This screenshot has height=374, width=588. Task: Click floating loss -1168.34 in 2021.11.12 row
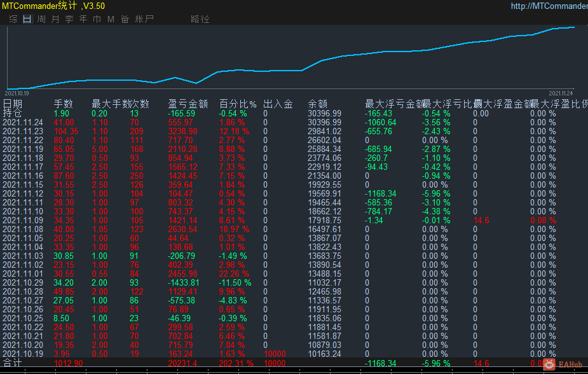point(380,193)
